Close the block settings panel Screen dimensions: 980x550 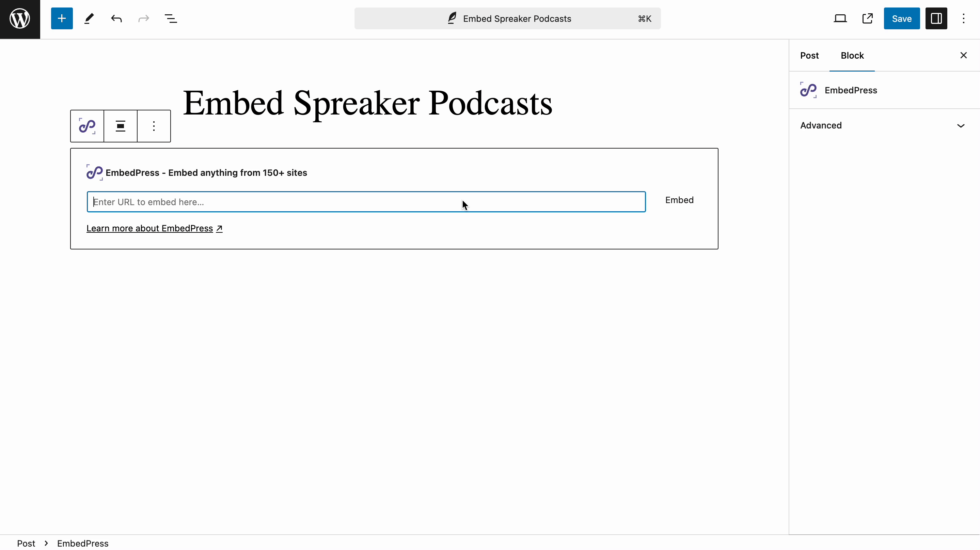tap(963, 55)
